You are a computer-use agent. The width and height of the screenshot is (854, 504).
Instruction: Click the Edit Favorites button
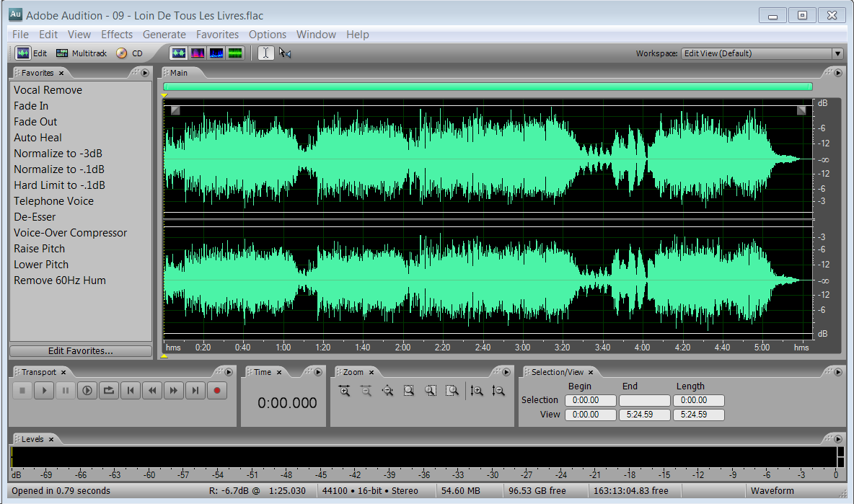pos(81,351)
